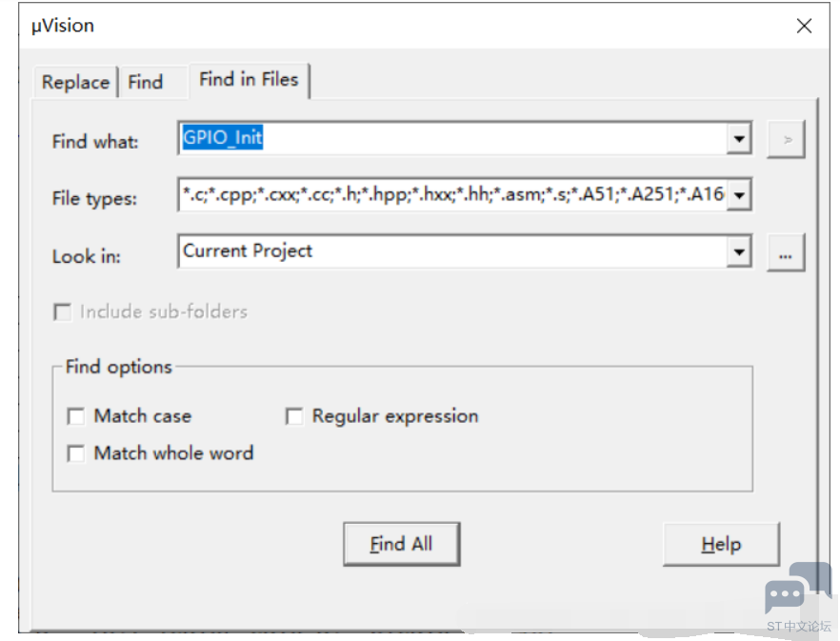Click the browse folder ellipsis button
Image resolution: width=840 pixels, height=641 pixels.
[786, 252]
